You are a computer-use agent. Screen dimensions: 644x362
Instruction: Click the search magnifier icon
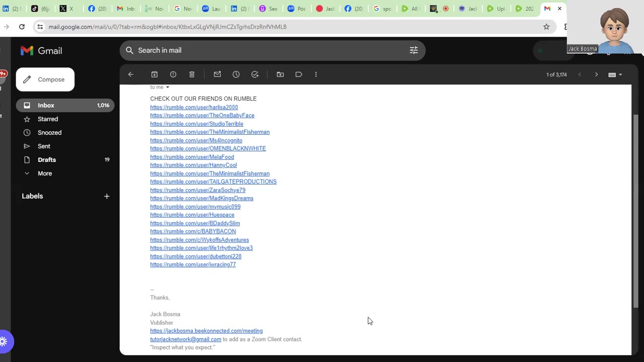(129, 50)
